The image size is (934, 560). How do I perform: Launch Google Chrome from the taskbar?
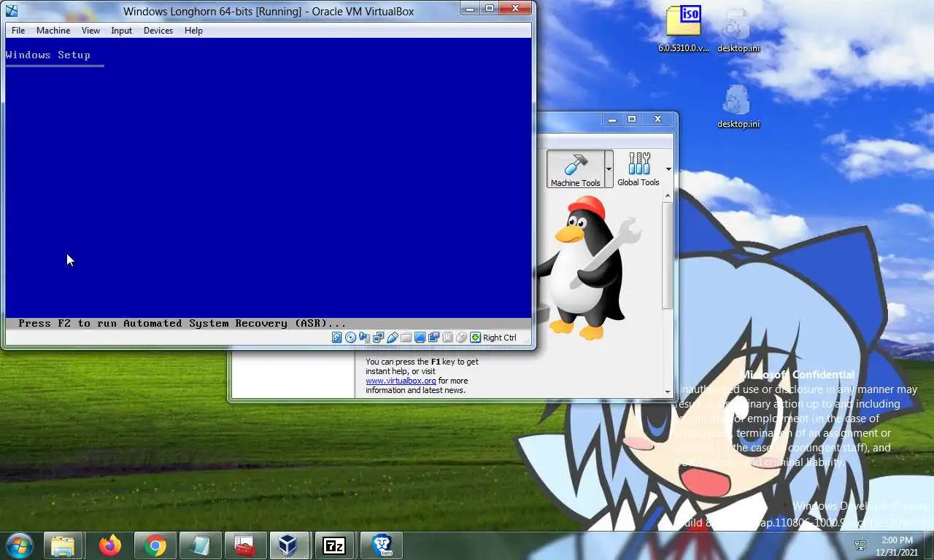click(x=155, y=545)
